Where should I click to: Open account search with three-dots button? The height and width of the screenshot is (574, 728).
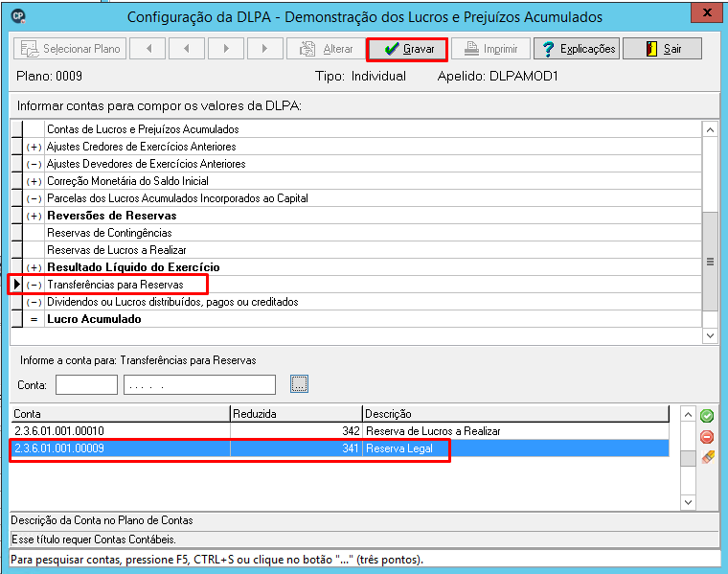tap(299, 383)
